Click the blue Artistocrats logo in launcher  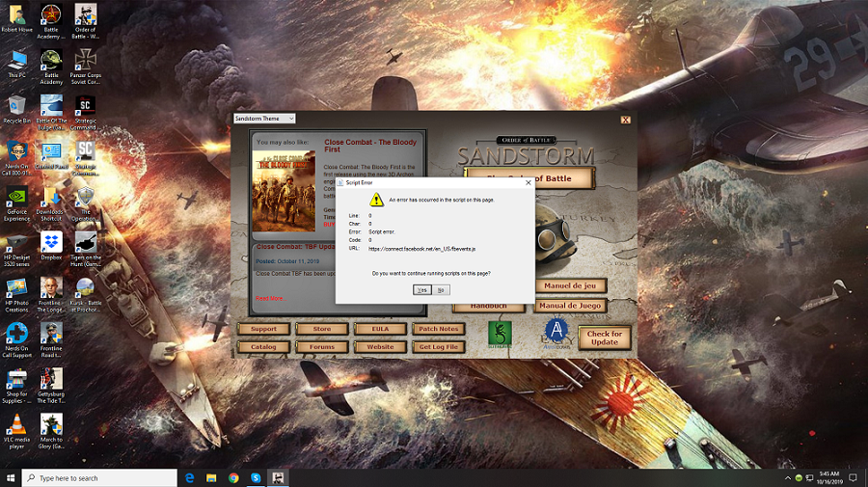click(556, 332)
